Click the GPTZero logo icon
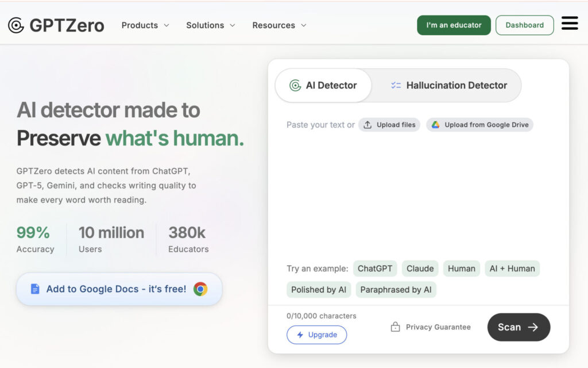The height and width of the screenshot is (368, 588). click(16, 25)
